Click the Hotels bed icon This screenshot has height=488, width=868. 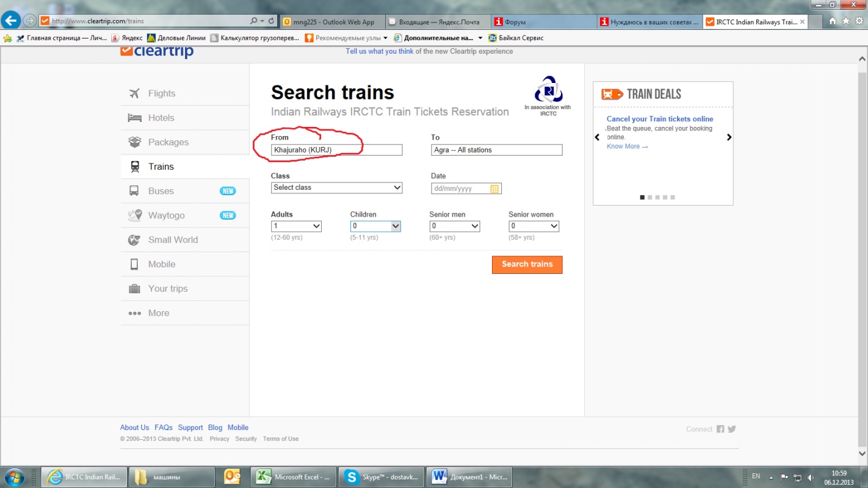pos(134,118)
